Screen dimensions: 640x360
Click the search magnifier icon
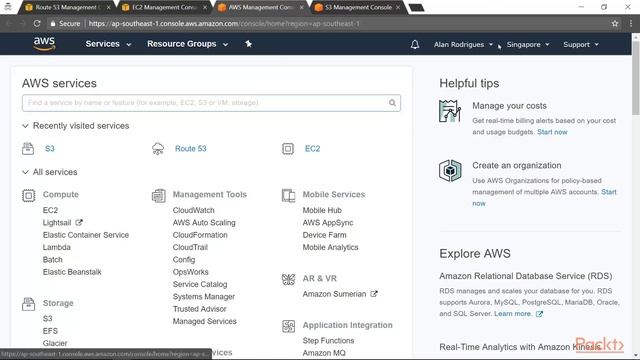(x=392, y=103)
